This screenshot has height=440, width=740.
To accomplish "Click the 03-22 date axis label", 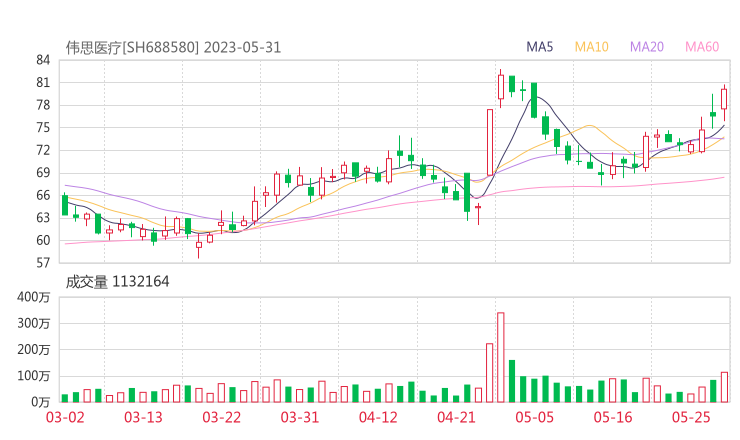I will 221,417.
